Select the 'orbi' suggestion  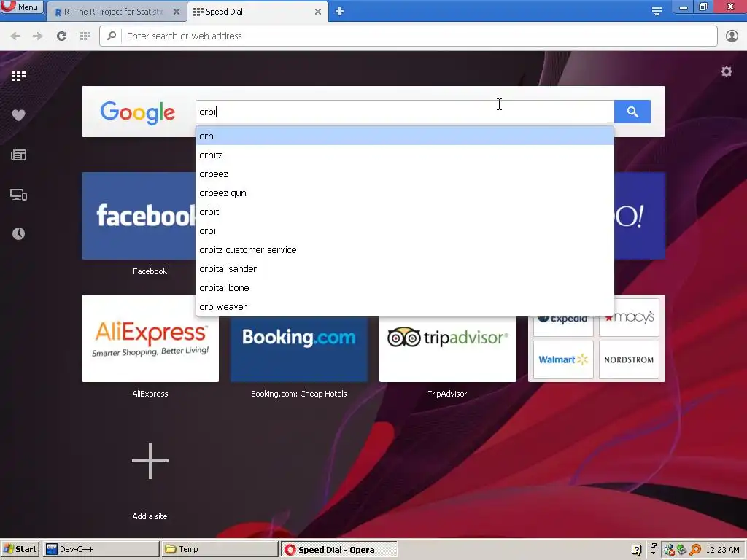404,231
